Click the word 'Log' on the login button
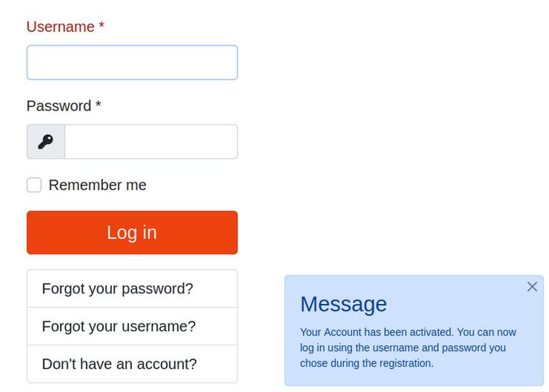This screenshot has width=549, height=392. pos(121,233)
